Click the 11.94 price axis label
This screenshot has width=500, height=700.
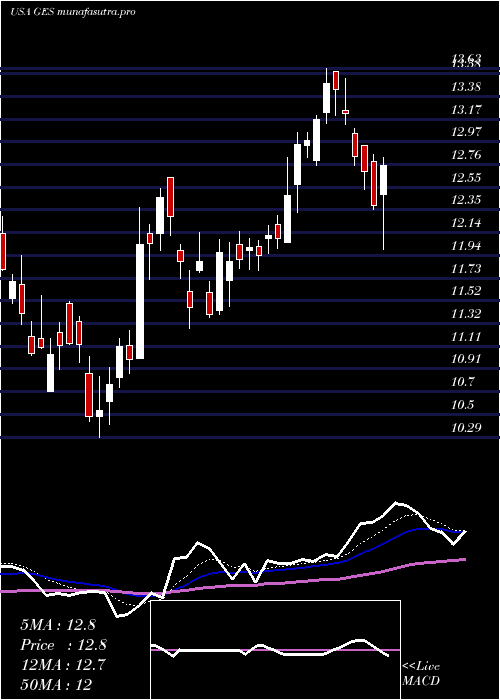466,245
